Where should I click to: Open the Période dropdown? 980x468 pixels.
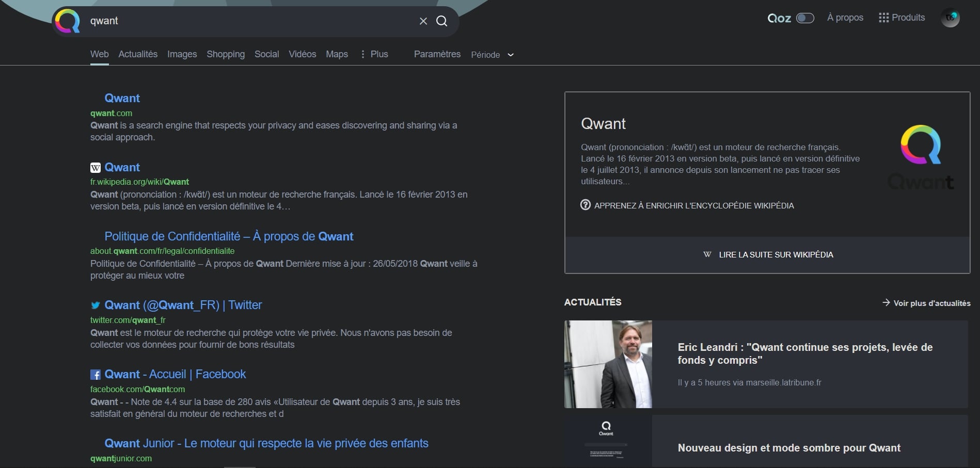(492, 55)
